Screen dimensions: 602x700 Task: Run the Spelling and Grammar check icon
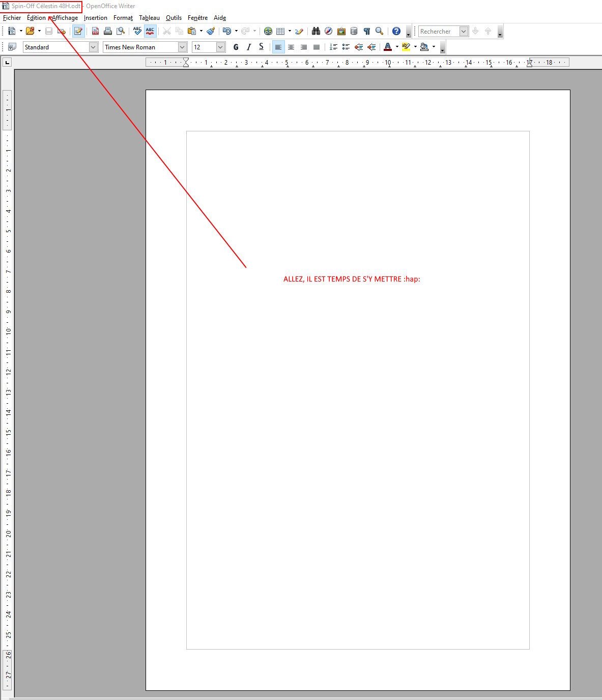coord(137,31)
